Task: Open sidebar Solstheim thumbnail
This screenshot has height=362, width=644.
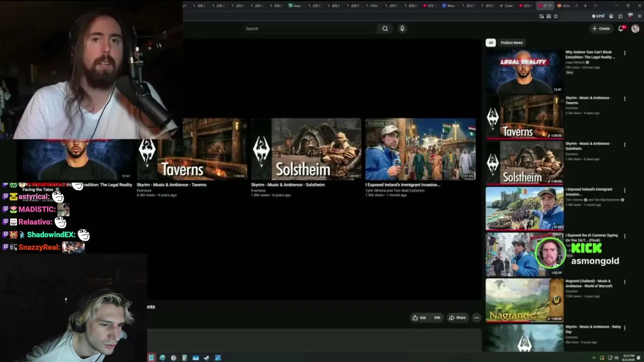Action: tap(524, 163)
